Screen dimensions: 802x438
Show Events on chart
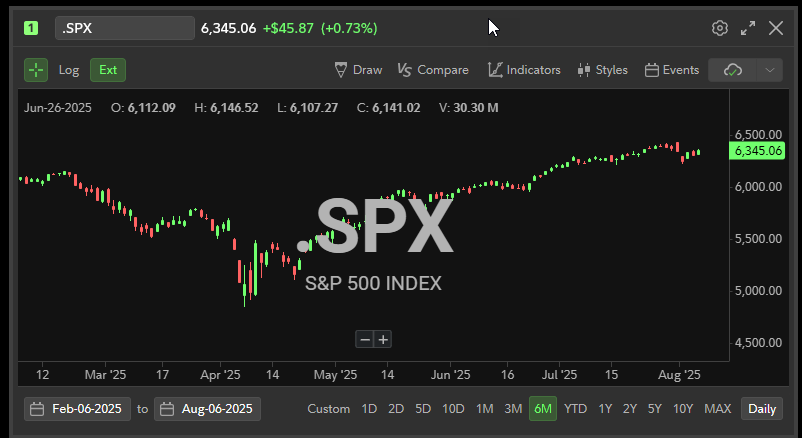click(672, 70)
